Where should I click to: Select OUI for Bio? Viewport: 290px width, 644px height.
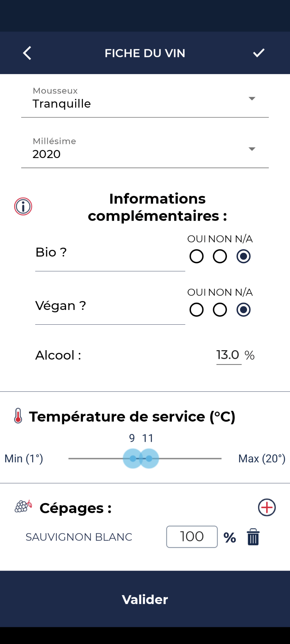click(196, 257)
